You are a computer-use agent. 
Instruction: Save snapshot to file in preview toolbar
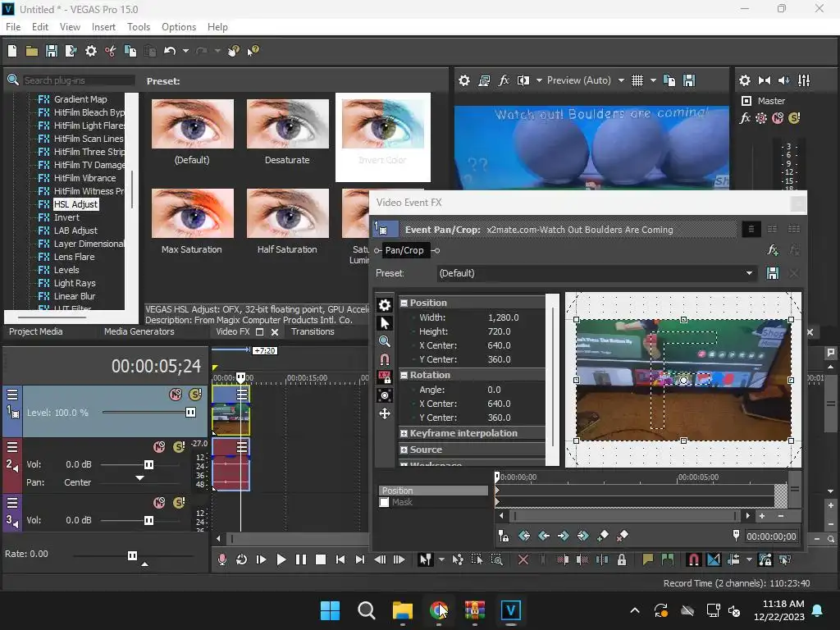pyautogui.click(x=689, y=80)
